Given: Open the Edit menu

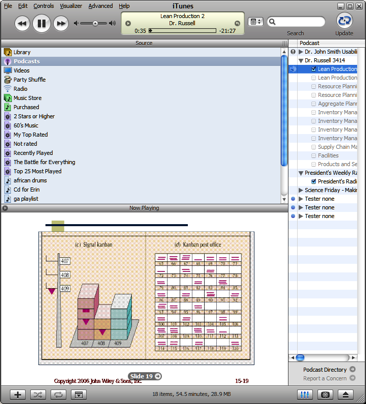Looking at the screenshot, I should pyautogui.click(x=23, y=6).
